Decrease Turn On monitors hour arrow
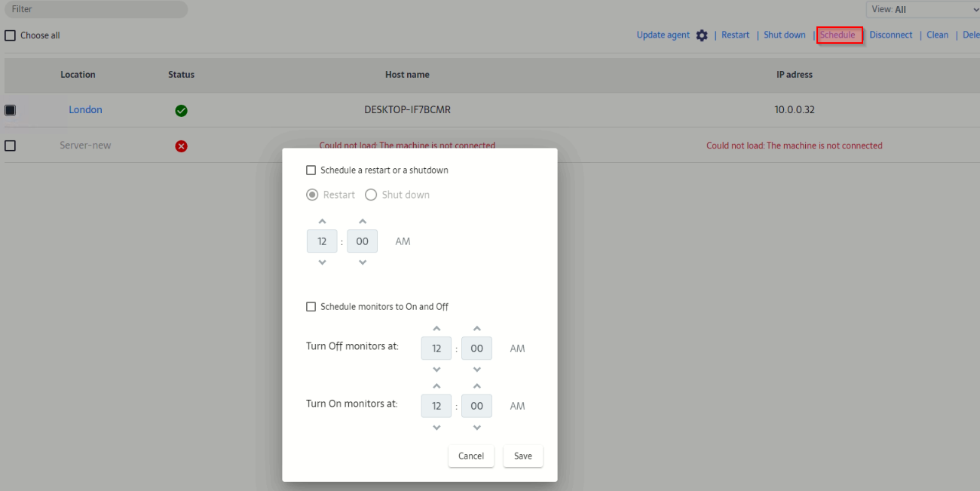Viewport: 980px width, 491px height. (x=436, y=428)
